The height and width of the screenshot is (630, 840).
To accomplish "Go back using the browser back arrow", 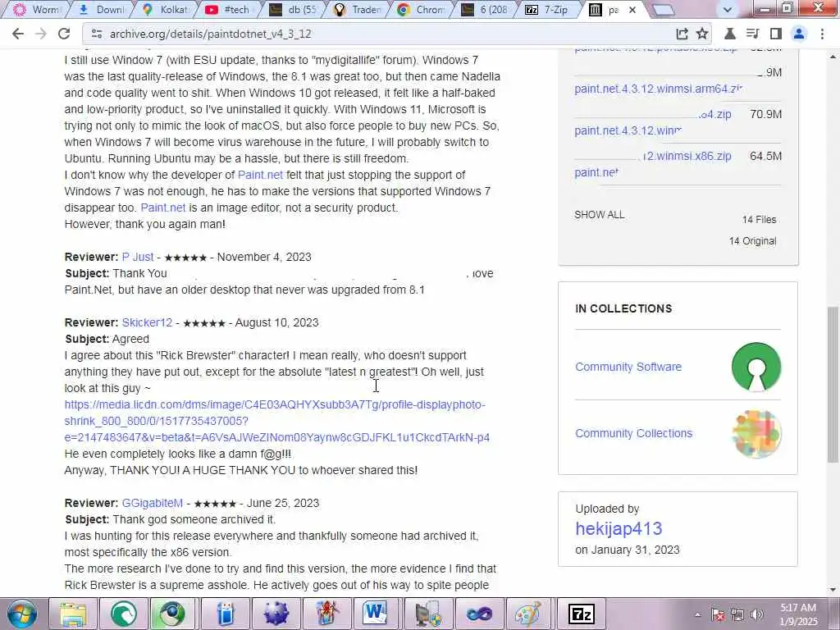I will coord(18,34).
